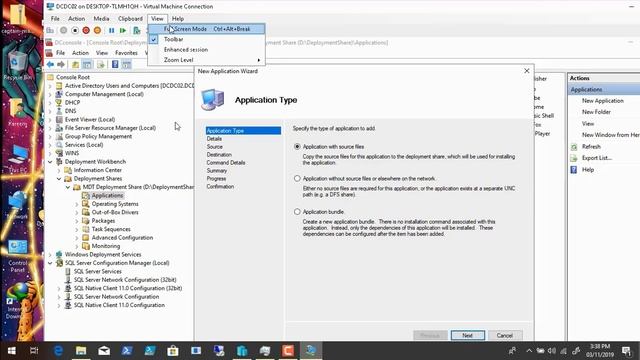Screen dimensions: 640x360
Task: Open the Favorites menu in the console
Action: [x=126, y=53]
